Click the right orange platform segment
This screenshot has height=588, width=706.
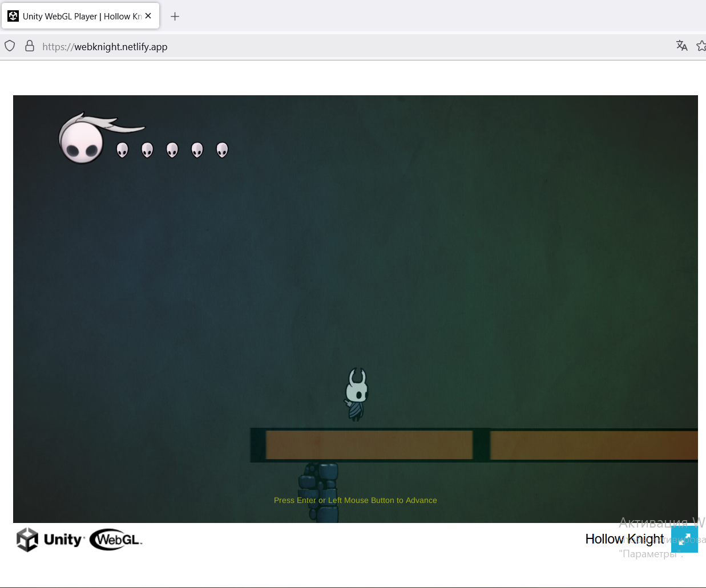(594, 445)
